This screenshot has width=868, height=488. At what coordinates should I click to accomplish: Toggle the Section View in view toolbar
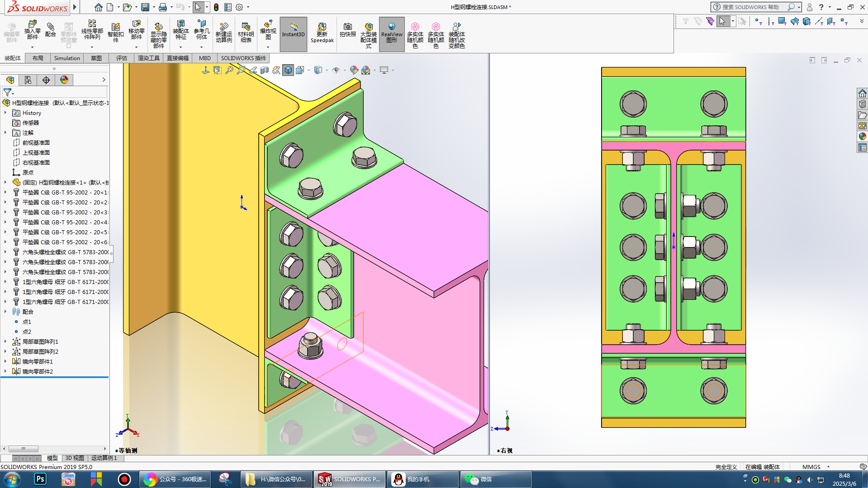tap(265, 70)
